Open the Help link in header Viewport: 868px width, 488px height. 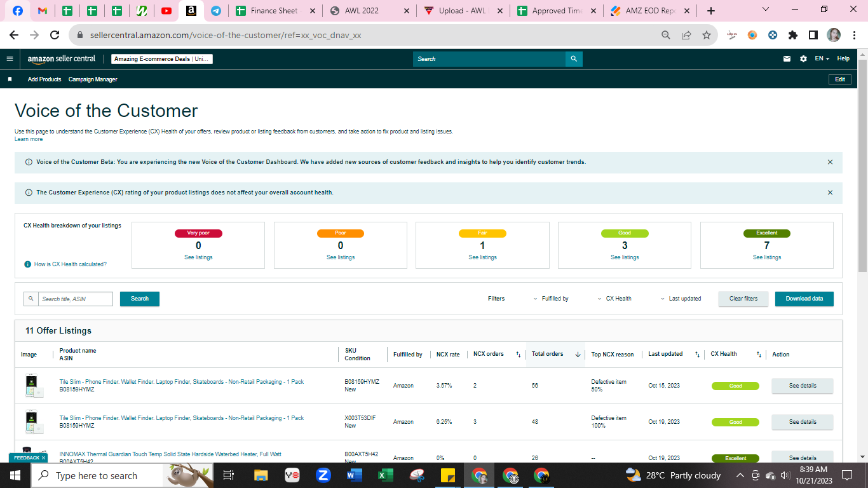click(843, 58)
